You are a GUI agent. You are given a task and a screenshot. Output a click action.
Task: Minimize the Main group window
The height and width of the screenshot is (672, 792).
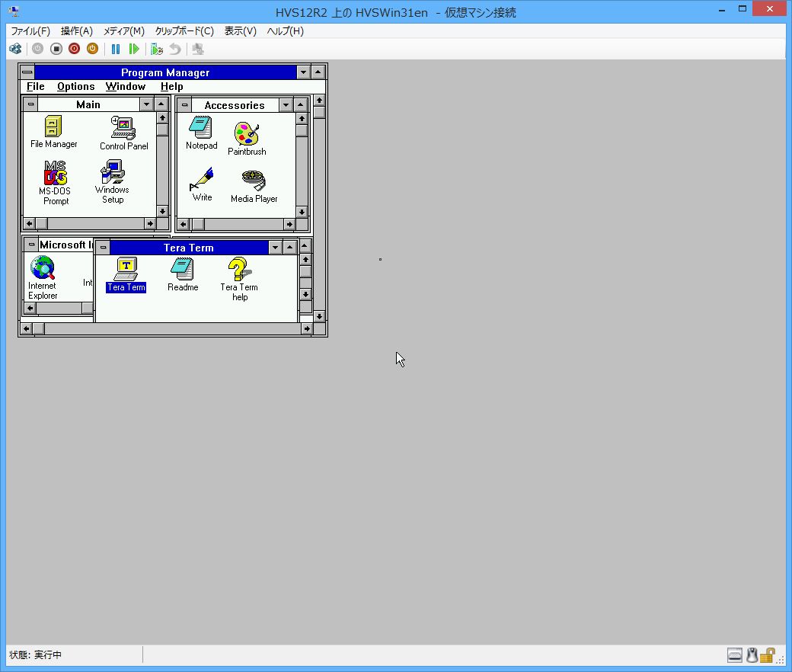[x=146, y=104]
